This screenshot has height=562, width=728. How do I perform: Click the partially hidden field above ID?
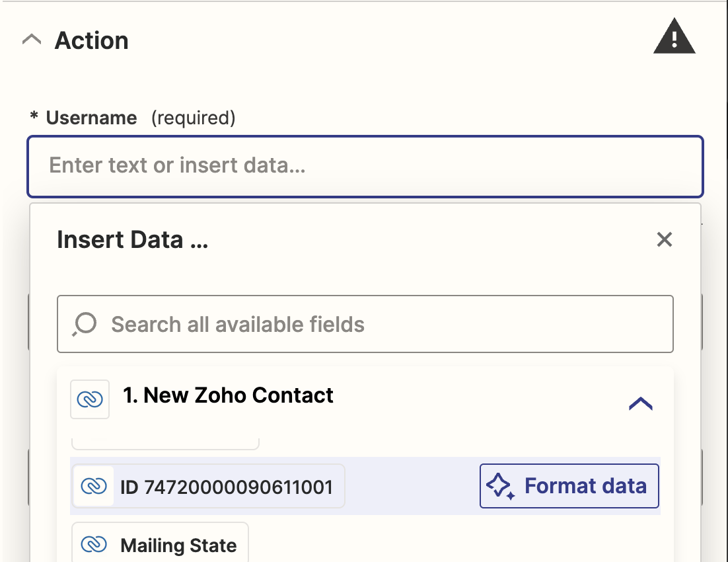[x=164, y=443]
